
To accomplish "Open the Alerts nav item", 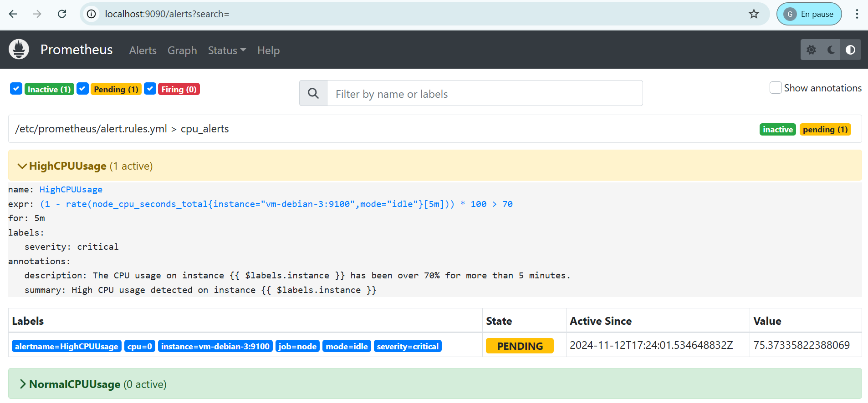I will [143, 50].
